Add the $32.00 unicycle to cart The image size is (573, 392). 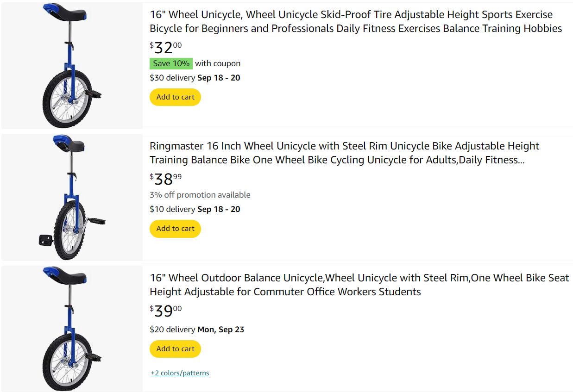(x=175, y=97)
